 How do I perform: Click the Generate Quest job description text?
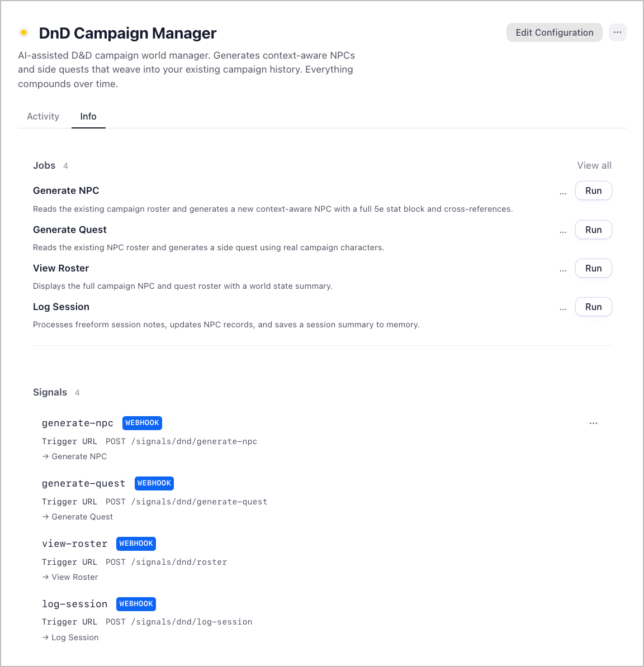tap(209, 247)
